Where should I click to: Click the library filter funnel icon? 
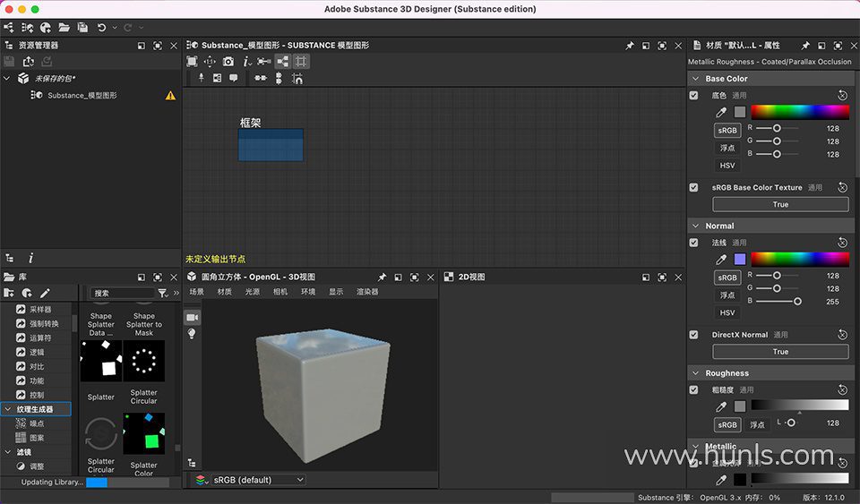(x=163, y=293)
